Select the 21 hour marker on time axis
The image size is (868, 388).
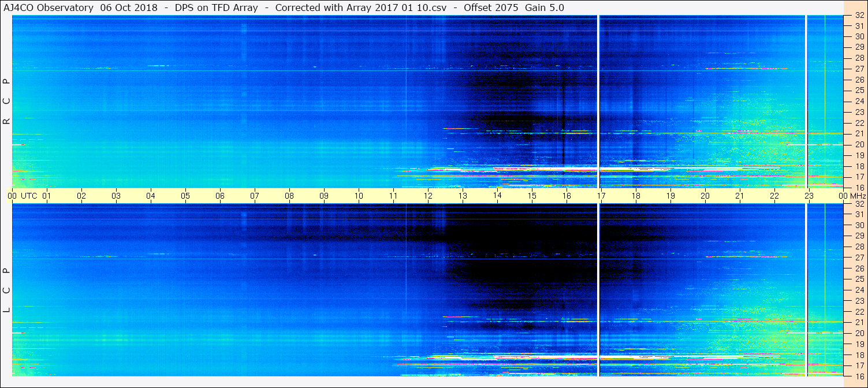point(740,196)
